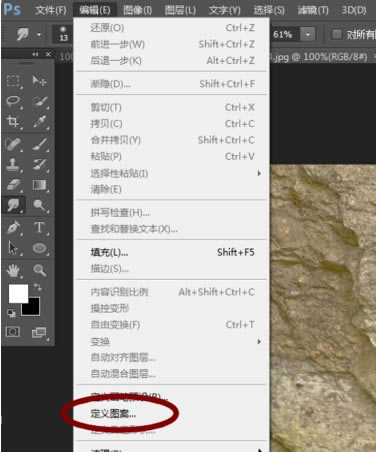Select the Horizontal Type tool
This screenshot has height=452, width=376.
(x=39, y=228)
